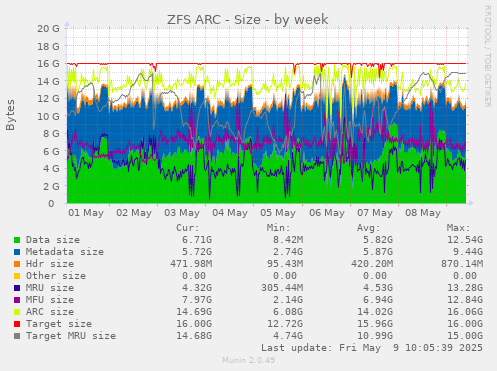Image resolution: width=497 pixels, height=371 pixels.
Task: Click the '03 May' x-axis label
Action: pyautogui.click(x=182, y=213)
